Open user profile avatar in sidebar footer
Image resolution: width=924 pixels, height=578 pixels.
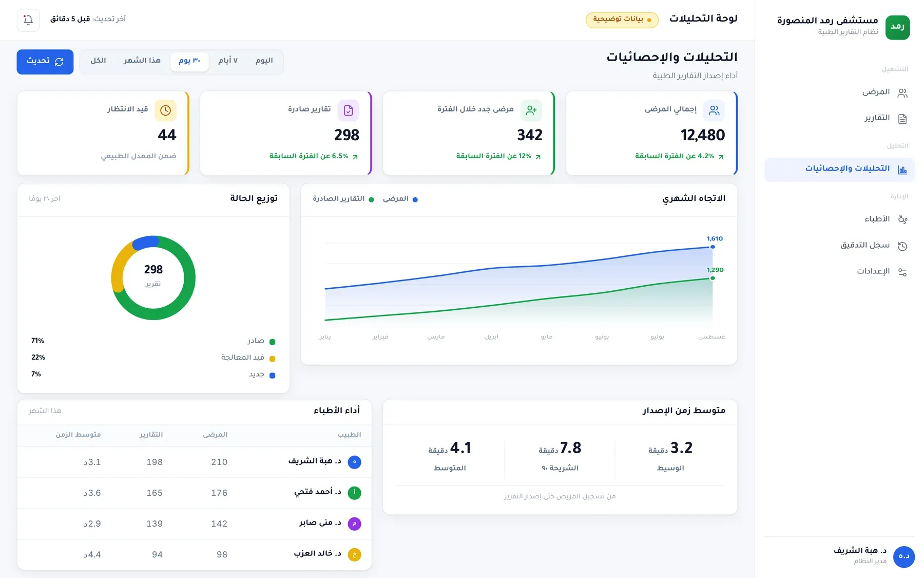coord(903,556)
